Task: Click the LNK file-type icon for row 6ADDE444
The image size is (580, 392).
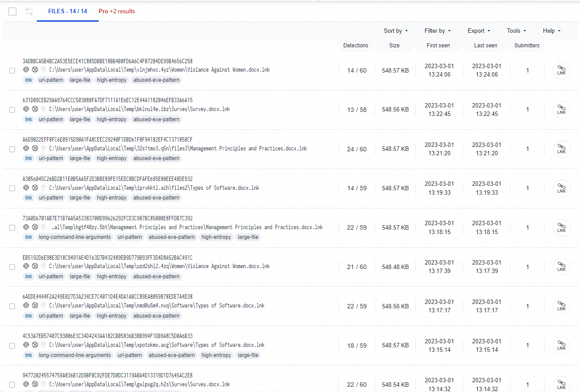Action: 561,306
